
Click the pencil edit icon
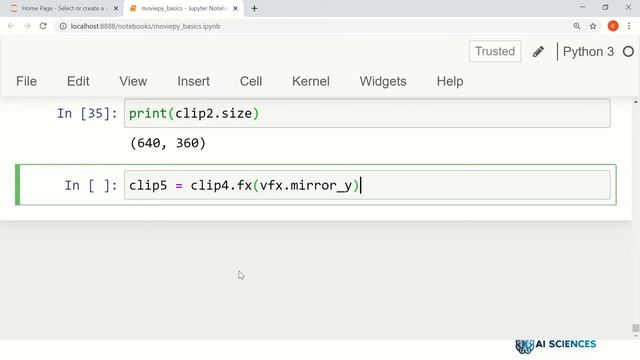(x=538, y=51)
